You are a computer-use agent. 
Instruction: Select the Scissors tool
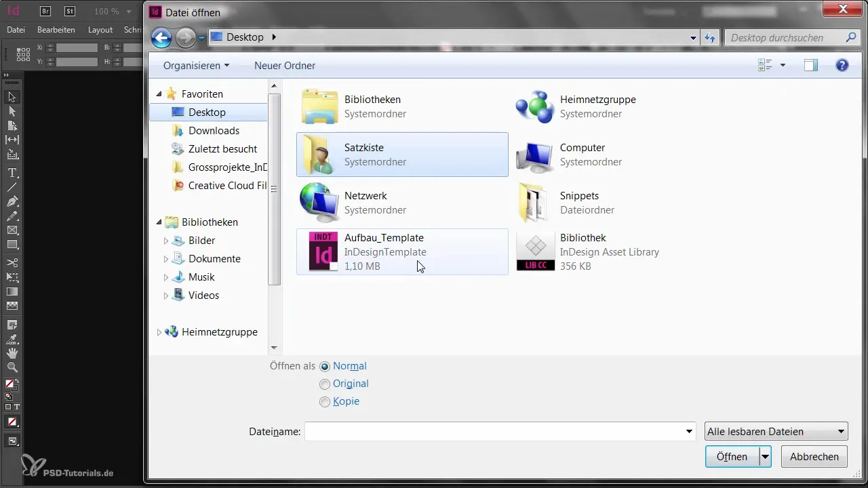pos(12,262)
